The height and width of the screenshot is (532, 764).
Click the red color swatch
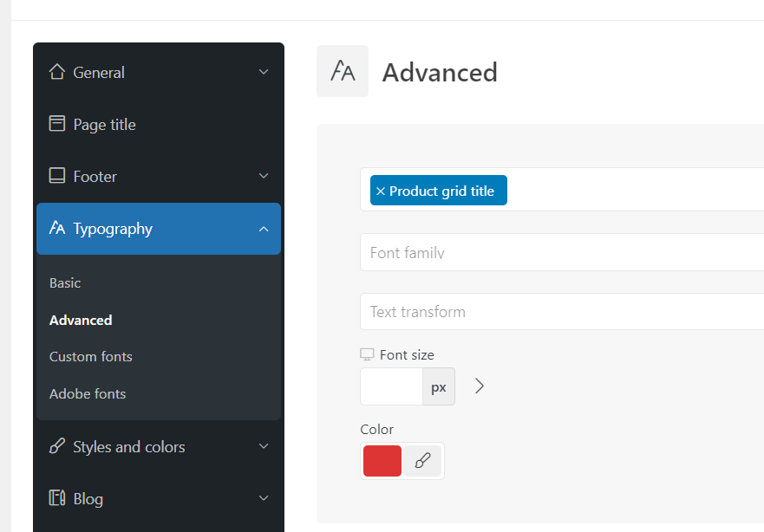382,461
